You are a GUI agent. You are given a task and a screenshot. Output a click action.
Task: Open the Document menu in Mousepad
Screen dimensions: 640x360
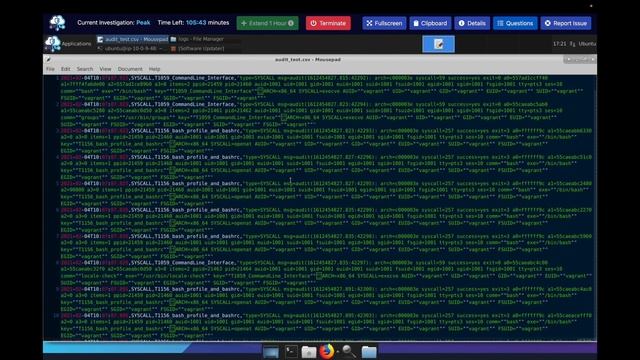[x=130, y=69]
